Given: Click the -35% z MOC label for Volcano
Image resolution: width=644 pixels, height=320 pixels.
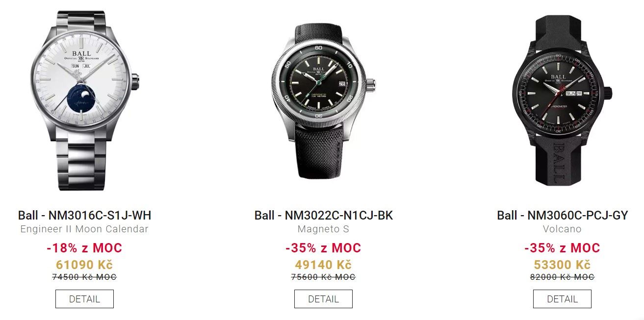Looking at the screenshot, I should (562, 248).
